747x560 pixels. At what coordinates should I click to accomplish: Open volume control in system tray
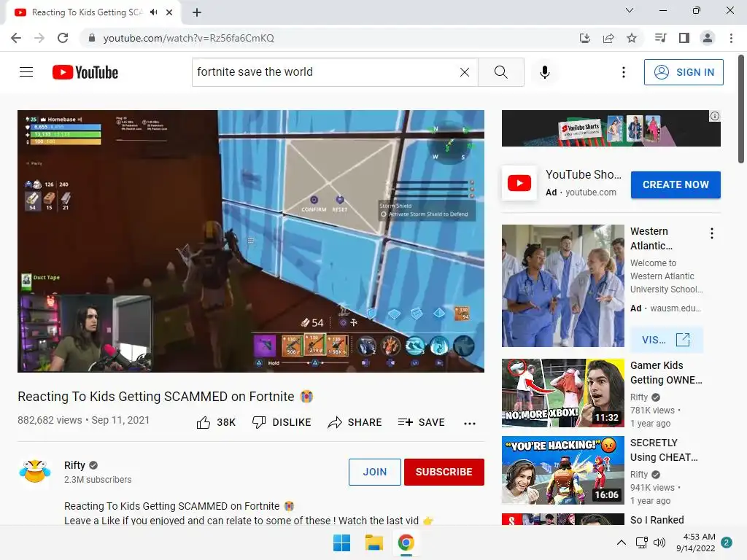click(659, 542)
